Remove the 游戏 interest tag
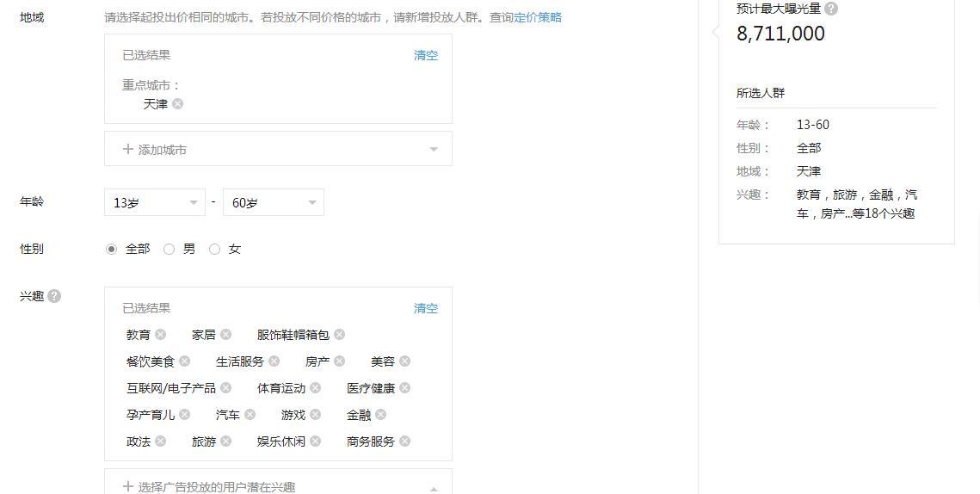 (315, 415)
